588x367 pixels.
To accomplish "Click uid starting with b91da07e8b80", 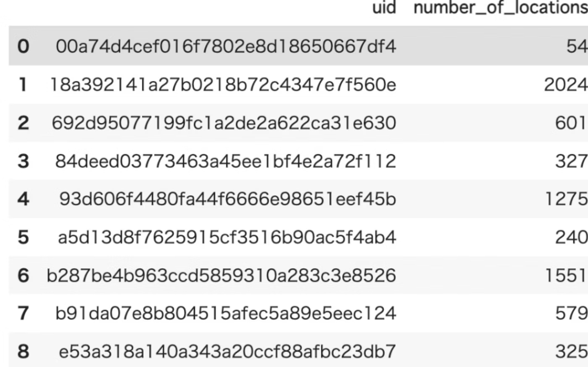I will tap(226, 313).
